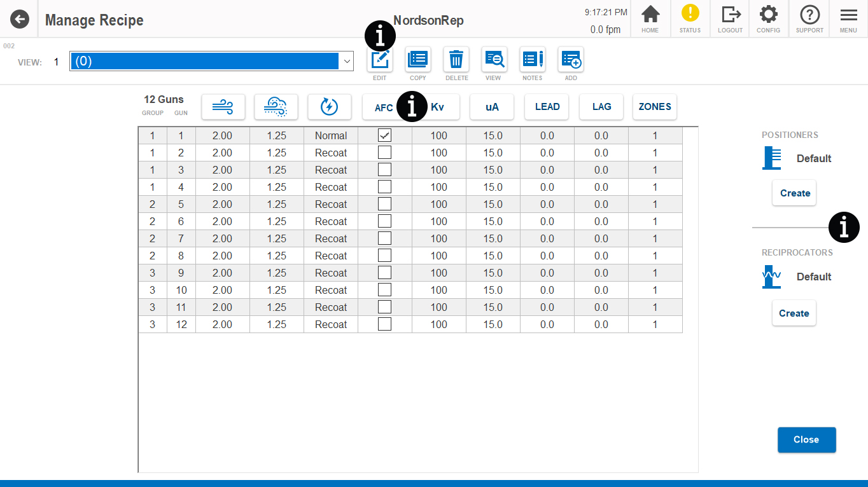Click the Copy recipe icon
868x487 pixels.
(x=418, y=60)
